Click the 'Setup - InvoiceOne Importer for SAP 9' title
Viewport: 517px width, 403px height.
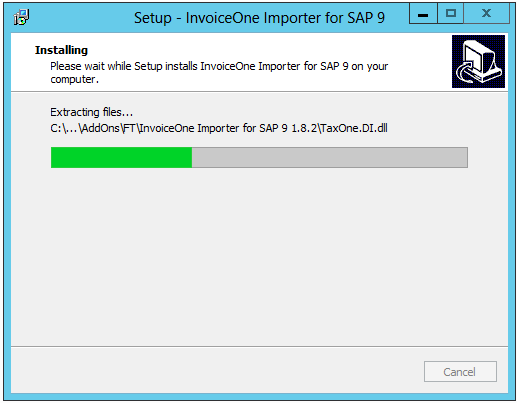click(x=259, y=18)
